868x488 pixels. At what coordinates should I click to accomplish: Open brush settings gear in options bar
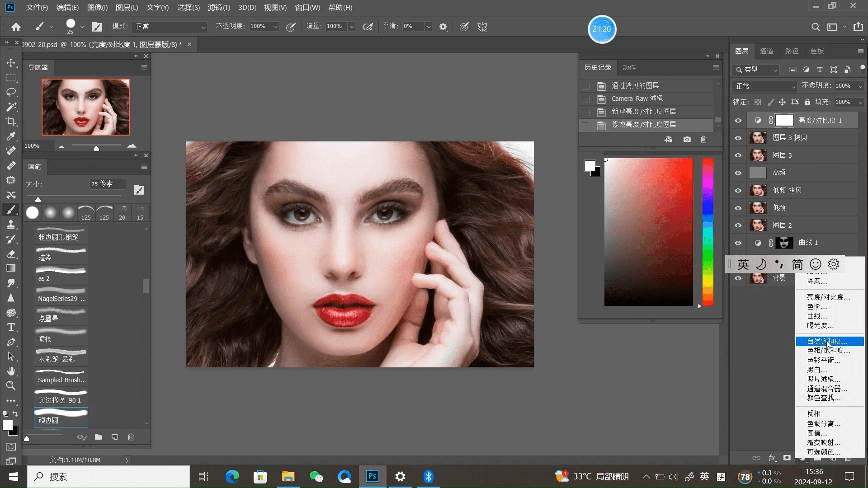click(443, 27)
